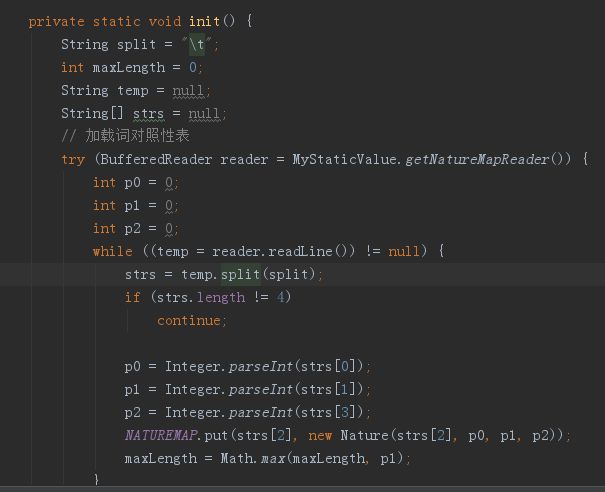Click reader variable in try declaration
The width and height of the screenshot is (605, 492).
pyautogui.click(x=244, y=159)
